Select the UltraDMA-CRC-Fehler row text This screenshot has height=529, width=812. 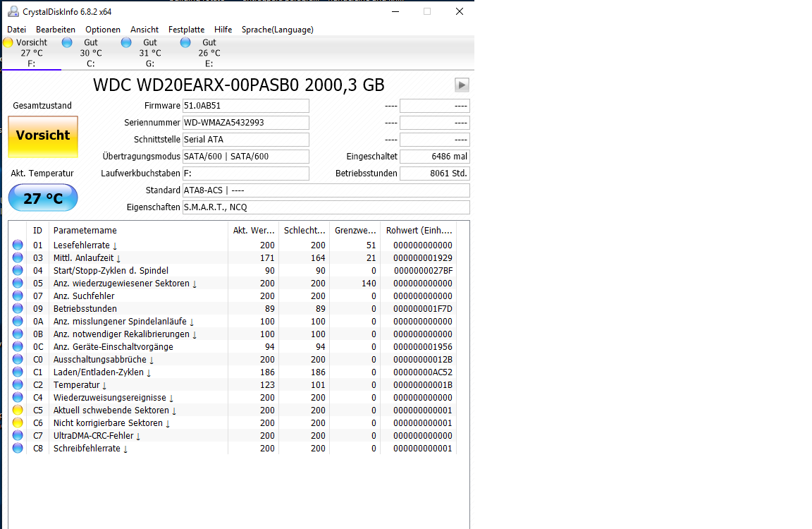[93, 436]
